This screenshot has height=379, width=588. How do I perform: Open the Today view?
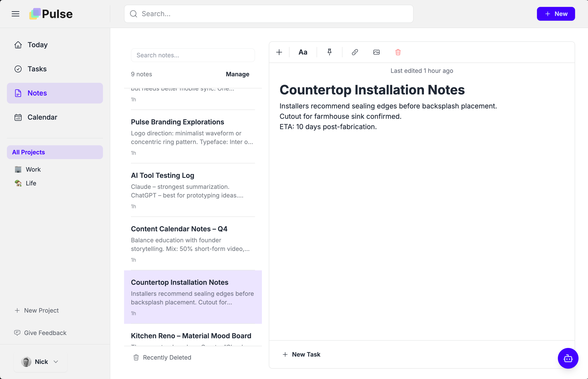click(37, 45)
